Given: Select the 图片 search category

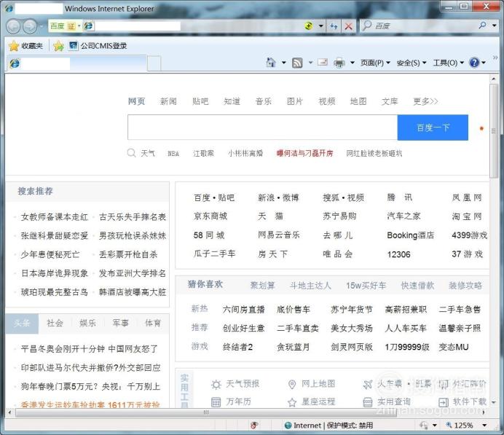Looking at the screenshot, I should point(295,101).
